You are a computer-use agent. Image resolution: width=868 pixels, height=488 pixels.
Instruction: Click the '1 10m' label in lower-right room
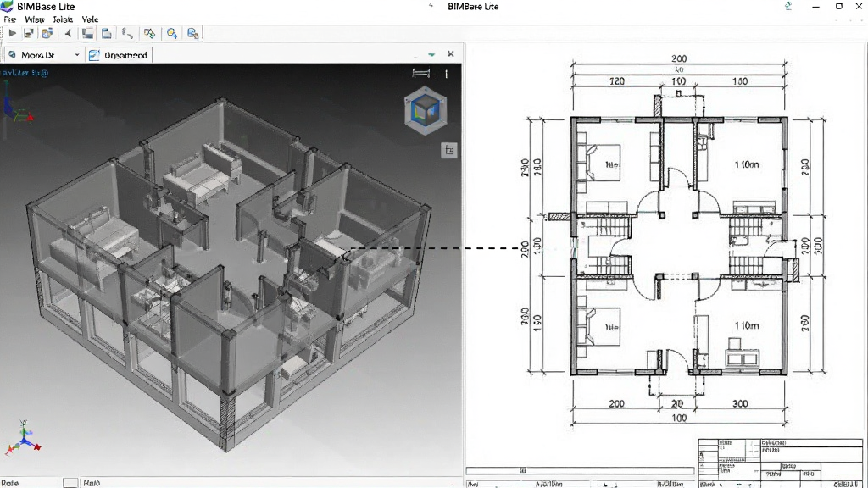[x=747, y=325]
